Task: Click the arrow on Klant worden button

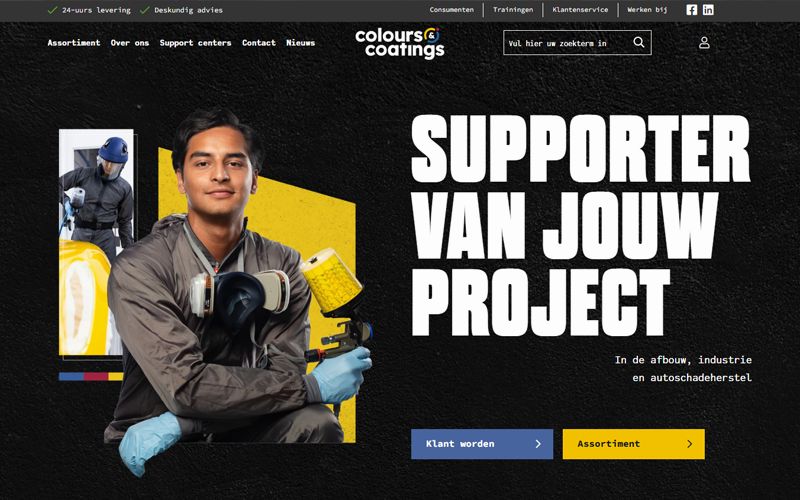Action: (x=538, y=444)
